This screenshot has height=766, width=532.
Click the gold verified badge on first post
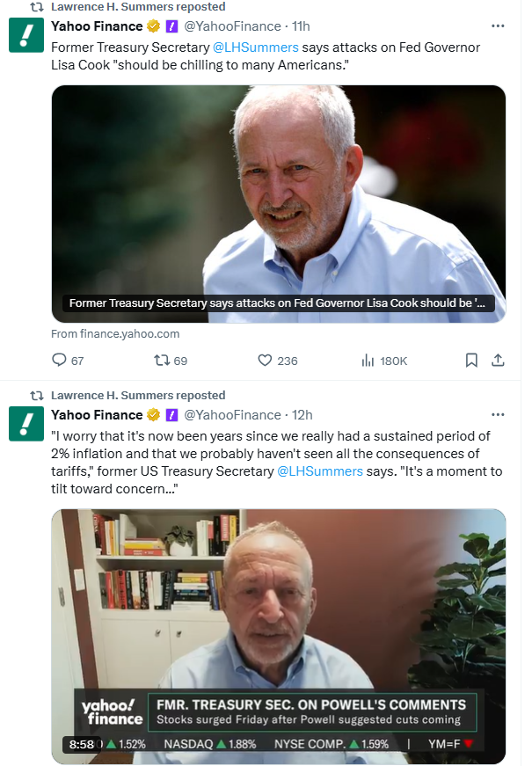pyautogui.click(x=153, y=26)
